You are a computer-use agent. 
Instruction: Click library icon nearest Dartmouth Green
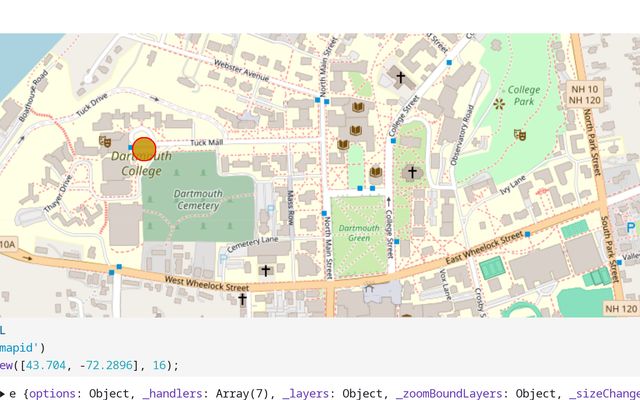click(376, 172)
